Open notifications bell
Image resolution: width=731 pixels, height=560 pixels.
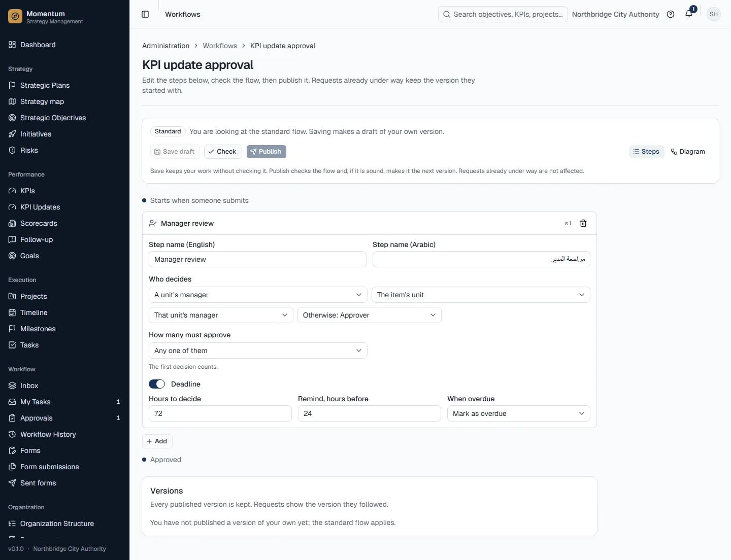689,14
